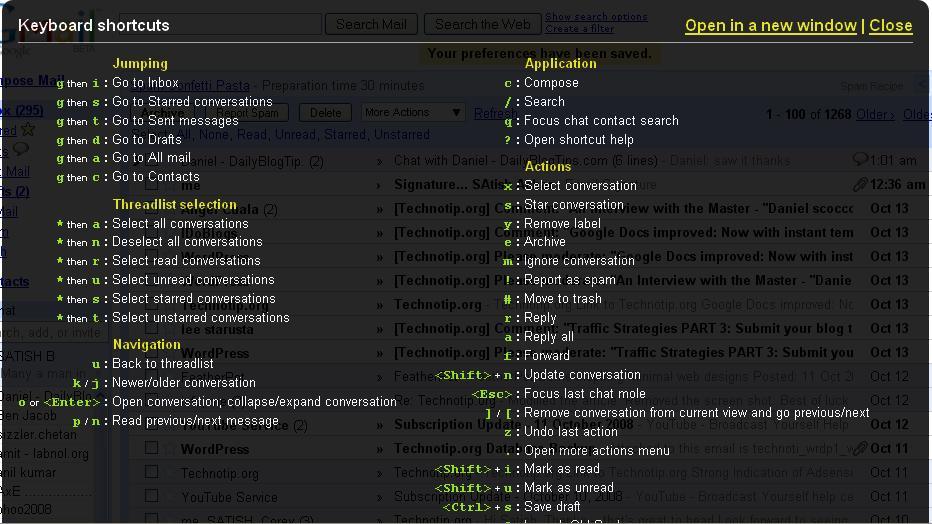Click 'Select unread conversations' text

pos(193,280)
